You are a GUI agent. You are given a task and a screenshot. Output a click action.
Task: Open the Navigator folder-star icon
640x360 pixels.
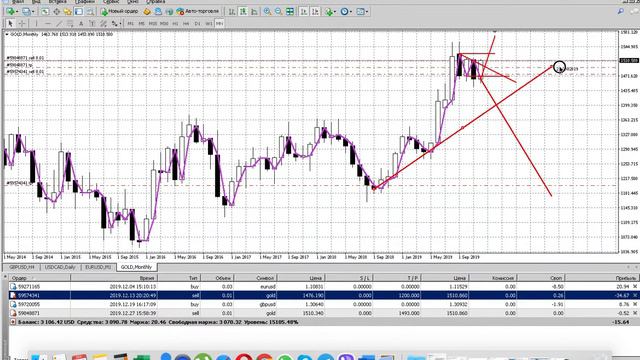click(x=67, y=12)
